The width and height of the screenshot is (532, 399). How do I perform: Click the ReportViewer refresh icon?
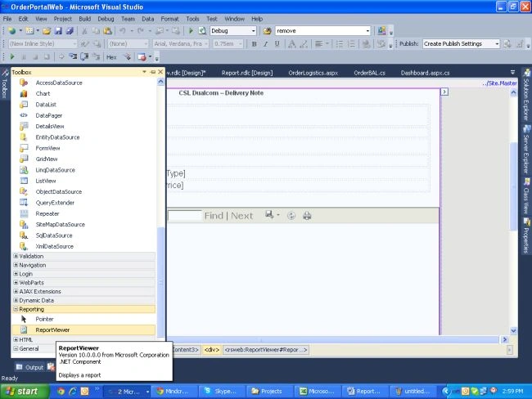pos(291,216)
